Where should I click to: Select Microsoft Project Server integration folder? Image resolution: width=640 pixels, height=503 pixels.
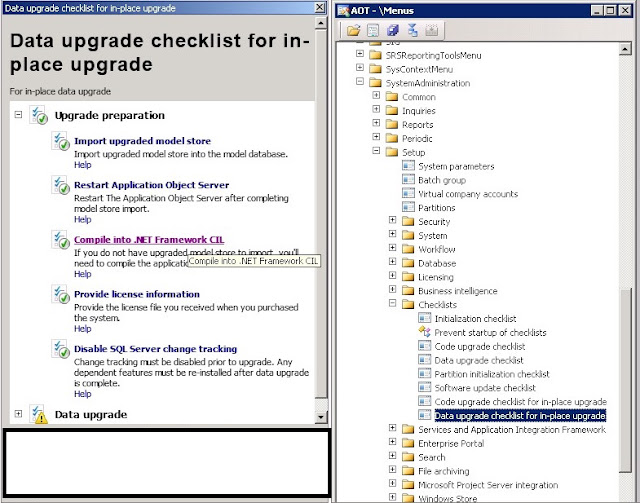point(488,485)
